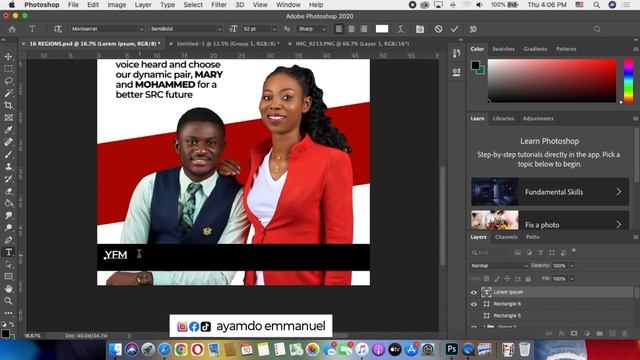Switch to IMG_9213.PNG document tab
640x360 pixels.
click(x=352, y=44)
